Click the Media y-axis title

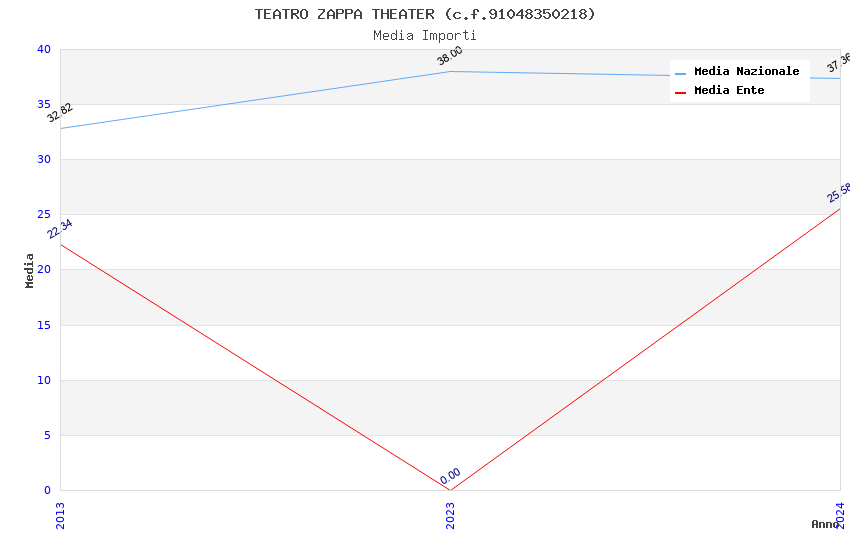(x=29, y=270)
